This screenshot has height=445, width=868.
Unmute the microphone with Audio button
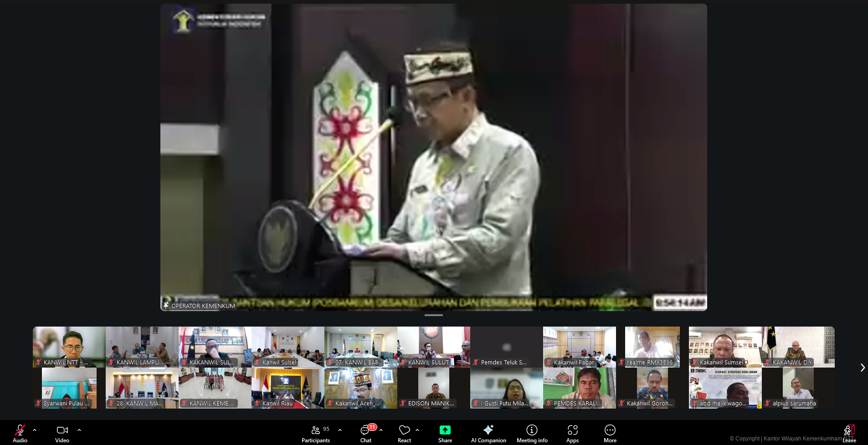[20, 433]
